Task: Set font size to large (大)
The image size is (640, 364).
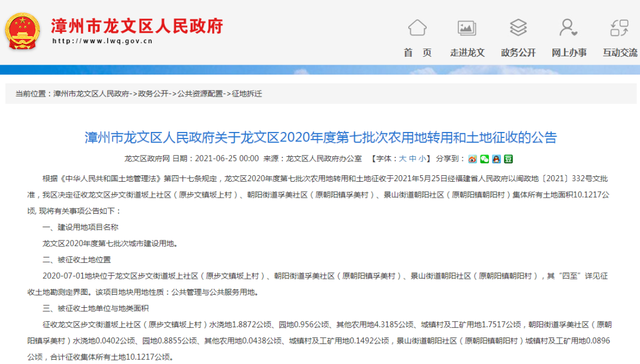Action: (402, 159)
